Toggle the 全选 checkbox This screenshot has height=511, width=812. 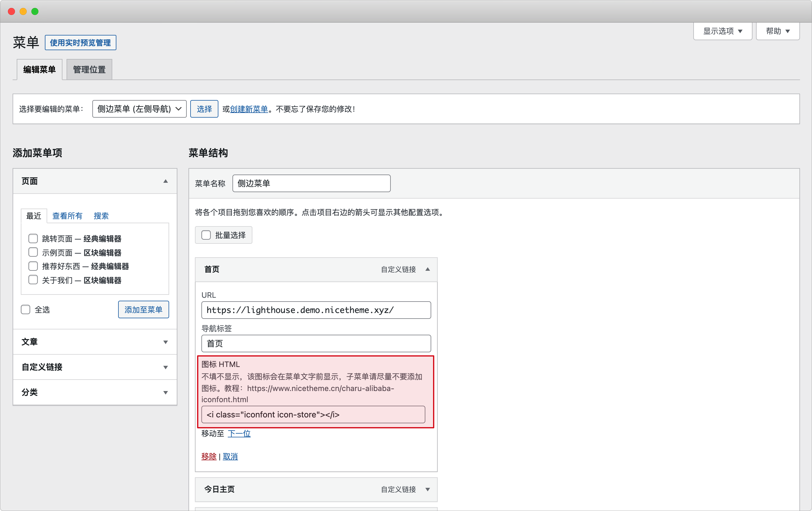coord(26,309)
